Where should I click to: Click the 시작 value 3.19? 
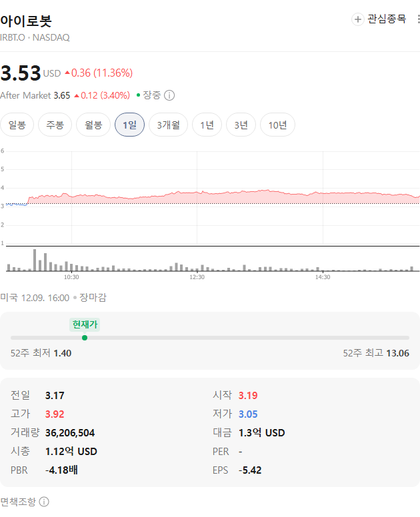tap(248, 395)
